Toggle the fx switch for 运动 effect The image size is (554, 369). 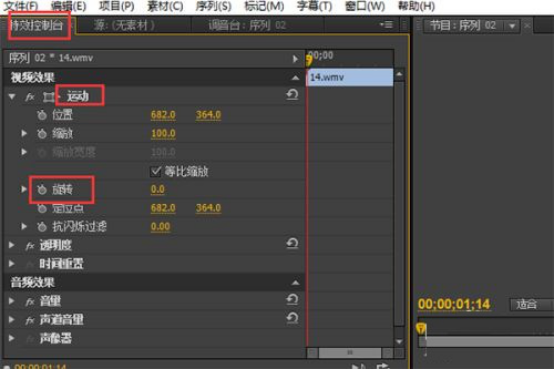pos(30,96)
